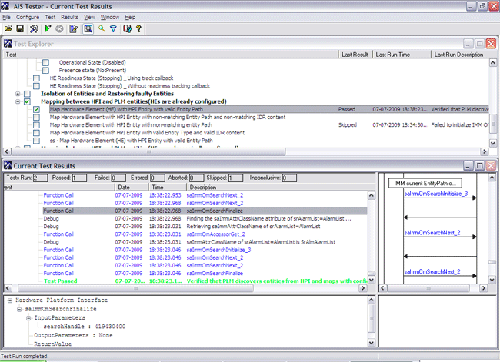This screenshot has width=500, height=362.
Task: Check non-matching Entity Path and IDR content test
Action: 36,117
